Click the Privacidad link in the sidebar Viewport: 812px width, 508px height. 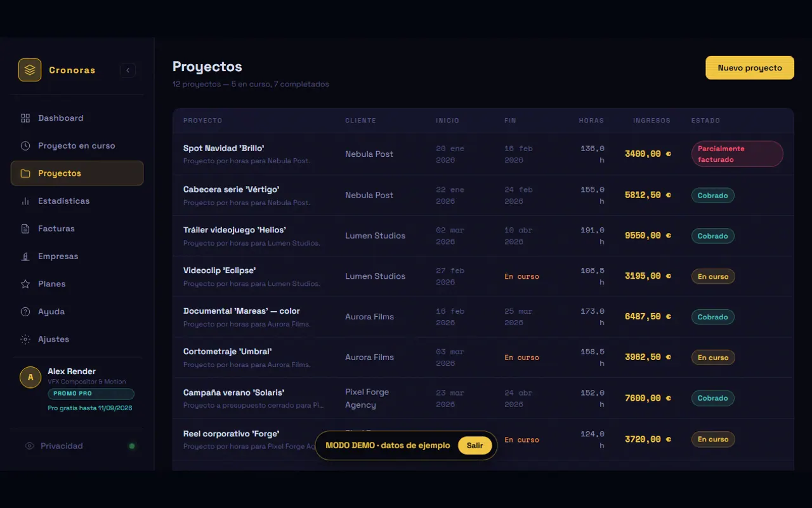[62, 446]
